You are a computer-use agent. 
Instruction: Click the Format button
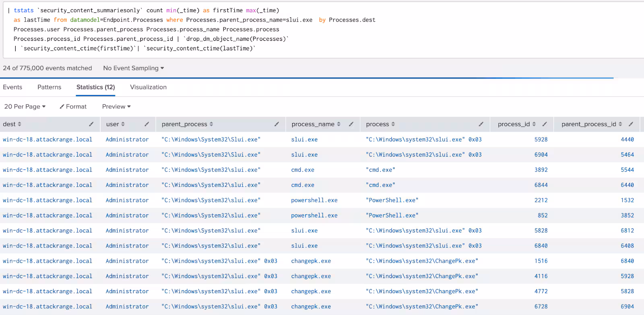click(x=73, y=106)
